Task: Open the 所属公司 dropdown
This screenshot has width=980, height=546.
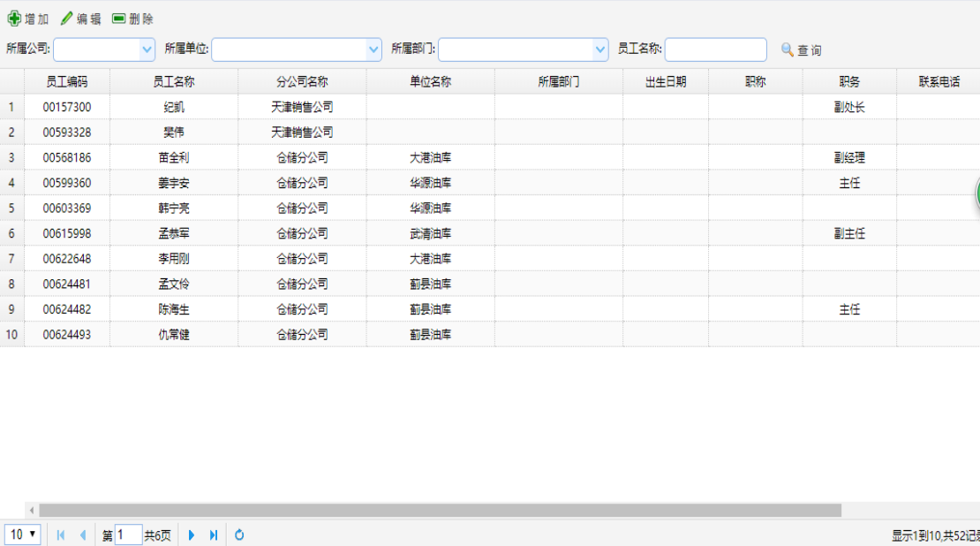Action: click(147, 50)
